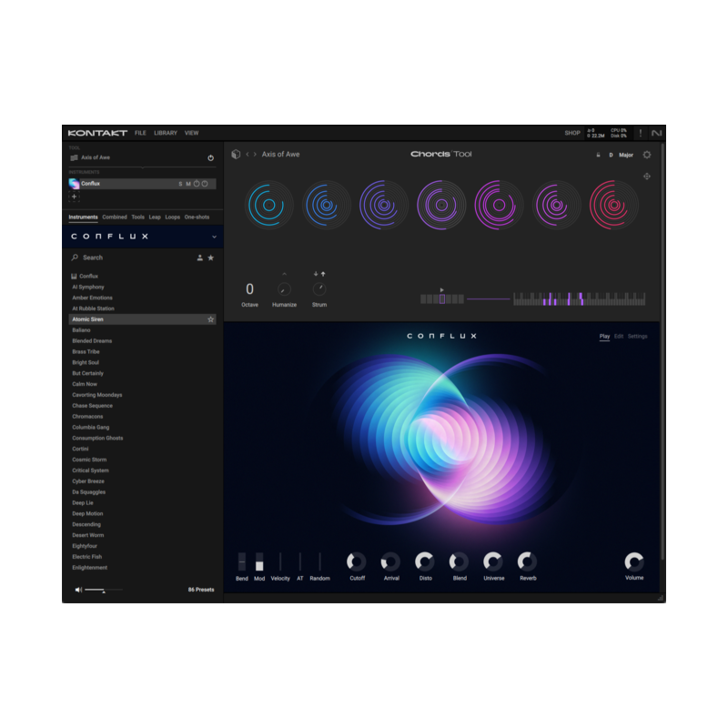This screenshot has width=728, height=728.
Task: Switch to the Combined tab
Action: (115, 217)
